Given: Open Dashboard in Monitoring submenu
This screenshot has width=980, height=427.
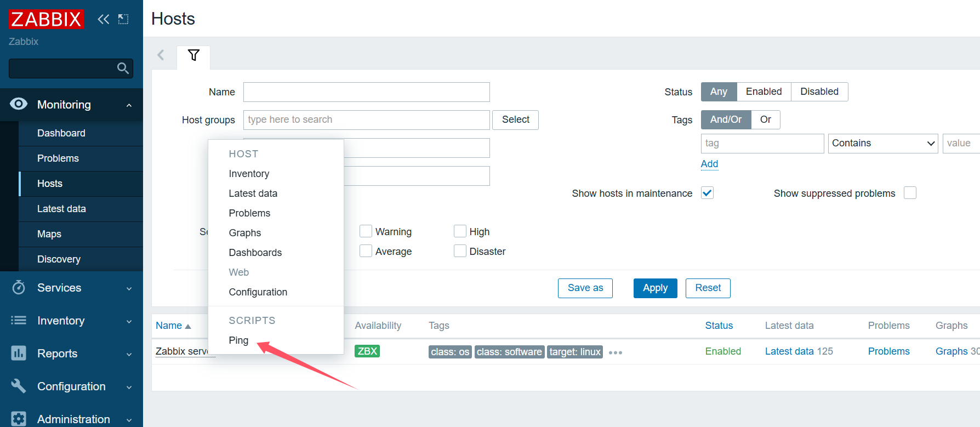Looking at the screenshot, I should tap(61, 133).
